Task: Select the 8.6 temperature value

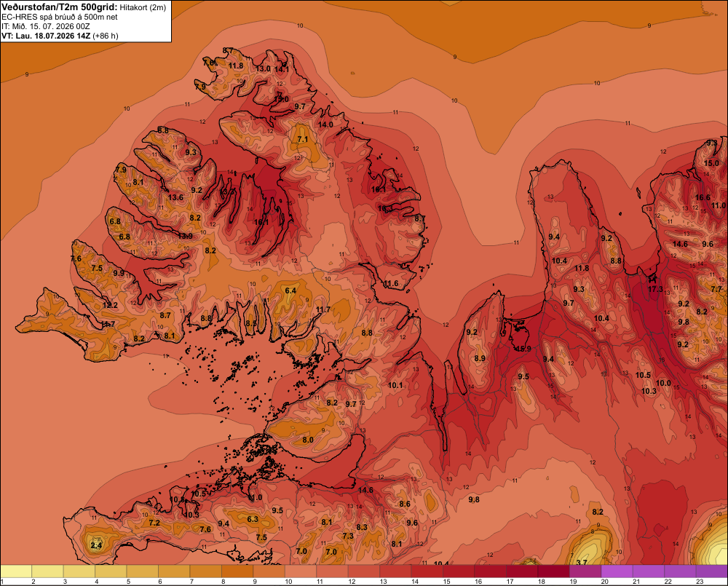Action: tap(404, 504)
